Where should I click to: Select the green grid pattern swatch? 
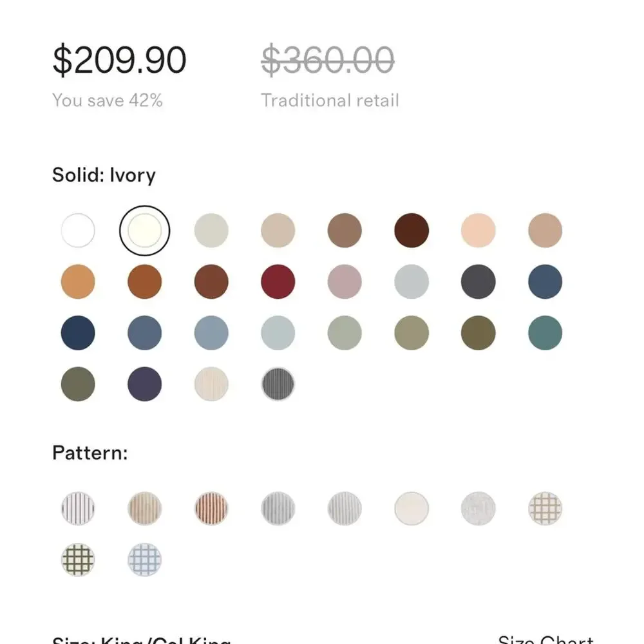pyautogui.click(x=78, y=560)
